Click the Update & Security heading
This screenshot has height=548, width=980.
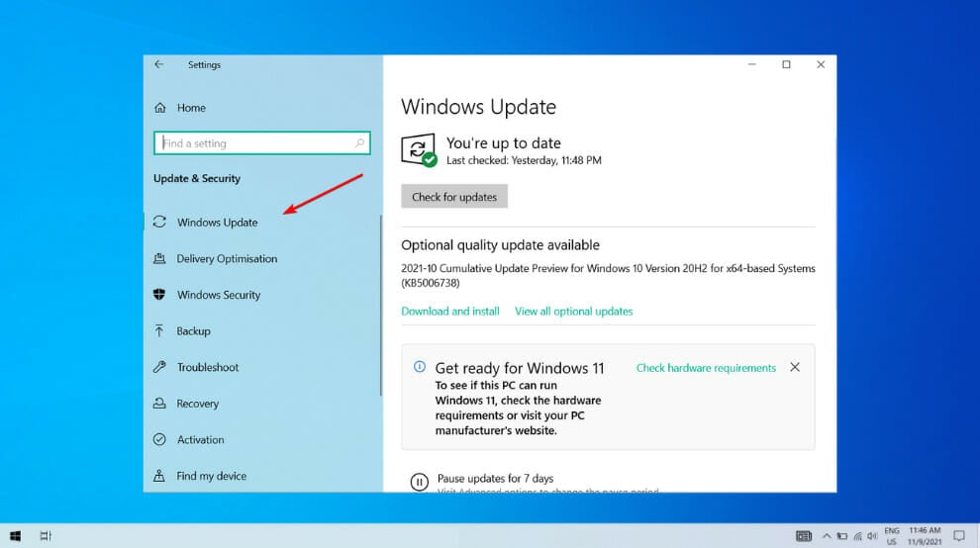(x=197, y=178)
